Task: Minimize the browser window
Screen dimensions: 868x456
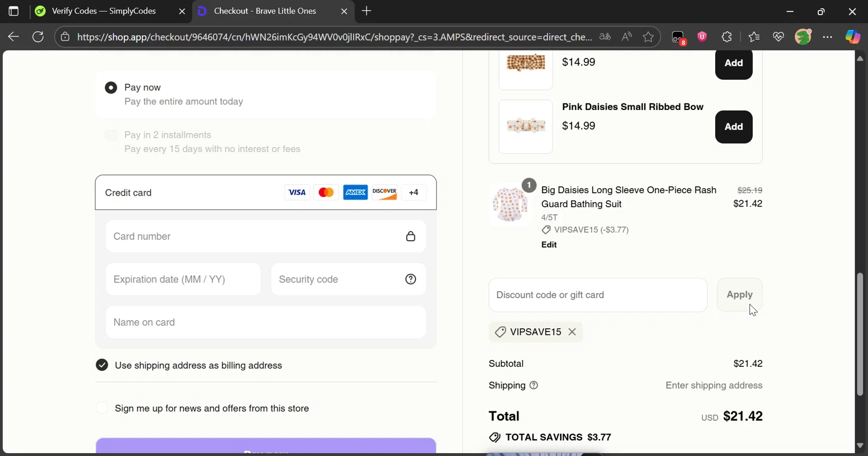Action: [x=790, y=11]
